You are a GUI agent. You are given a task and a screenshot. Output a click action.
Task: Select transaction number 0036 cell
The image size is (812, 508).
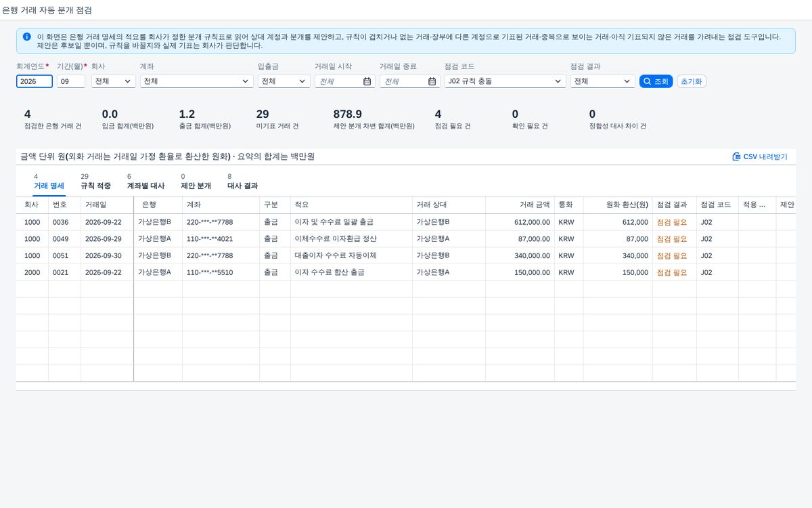point(64,222)
